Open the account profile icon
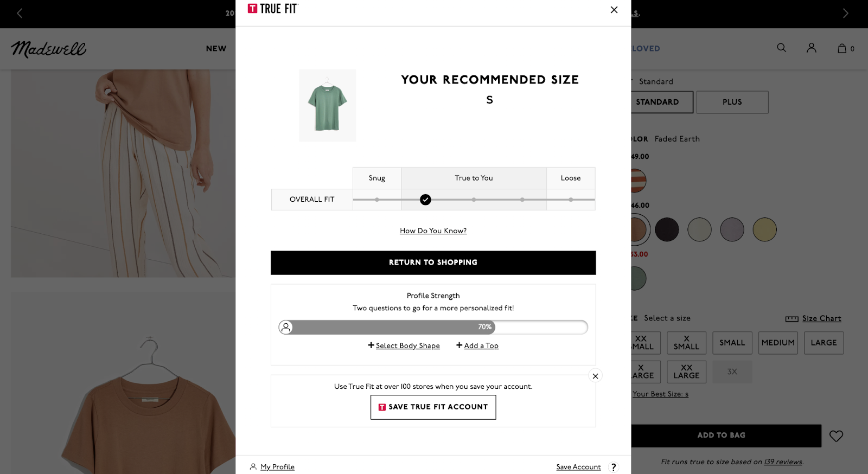Screen dimensions: 868x474 [811, 48]
